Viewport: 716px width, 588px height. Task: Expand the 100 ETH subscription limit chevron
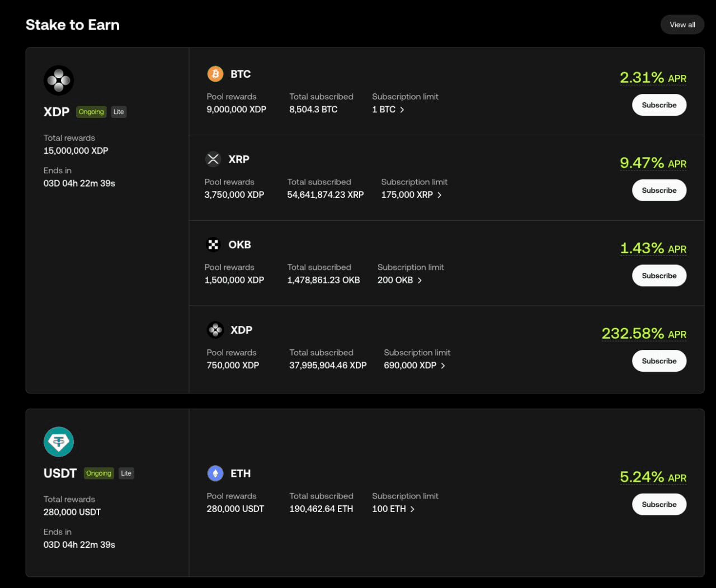pos(412,509)
